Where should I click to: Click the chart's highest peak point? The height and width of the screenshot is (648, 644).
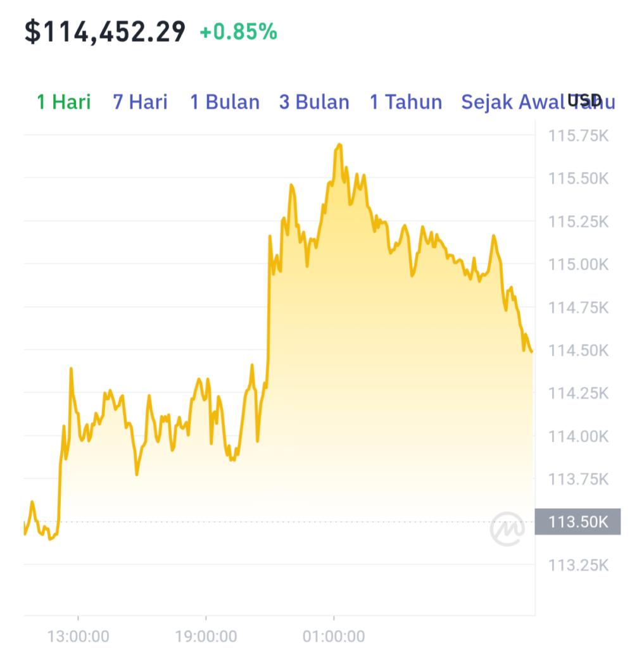pyautogui.click(x=339, y=145)
